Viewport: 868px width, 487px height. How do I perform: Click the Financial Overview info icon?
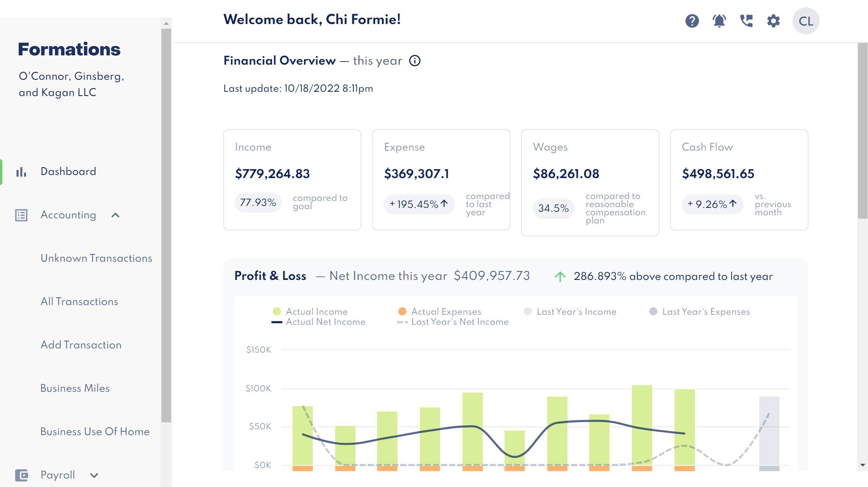(415, 61)
